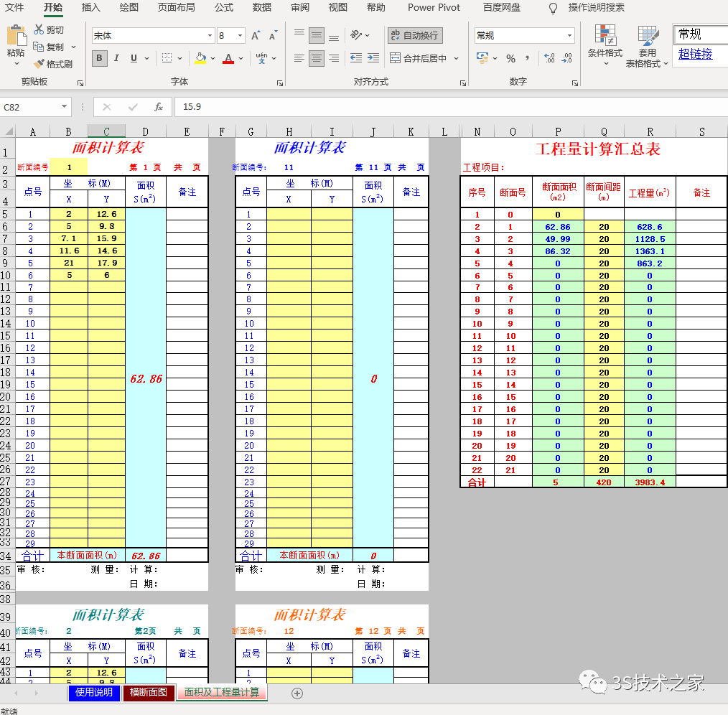The width and height of the screenshot is (728, 715).
Task: Select the 超链接 hyperlink cell style
Action: (x=695, y=54)
